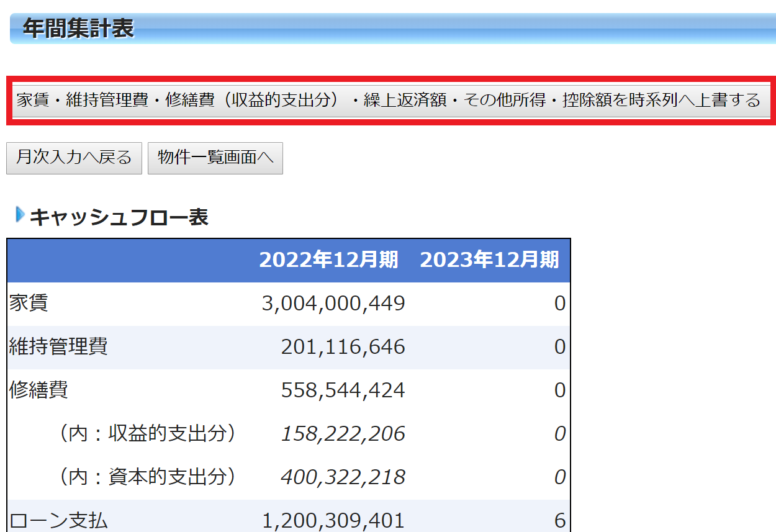Click the （内：収益的支出分） sub-row label
This screenshot has height=532, width=776.
pyautogui.click(x=147, y=433)
